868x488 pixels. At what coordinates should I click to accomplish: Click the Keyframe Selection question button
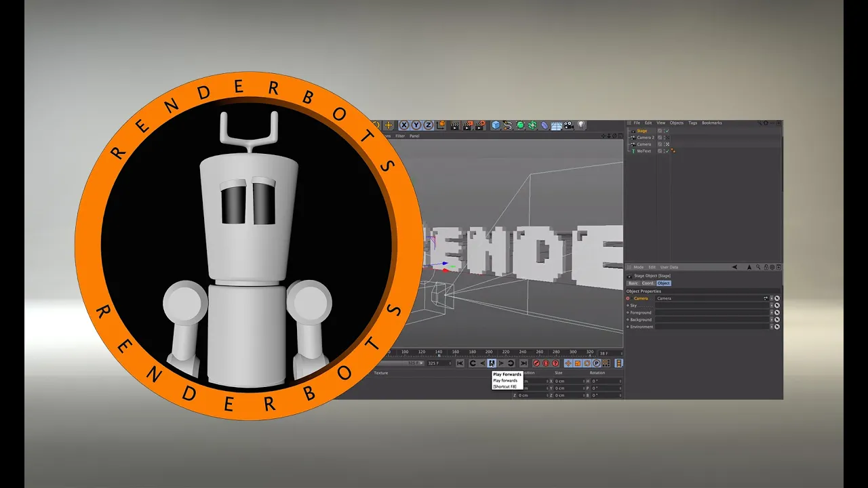pos(555,363)
